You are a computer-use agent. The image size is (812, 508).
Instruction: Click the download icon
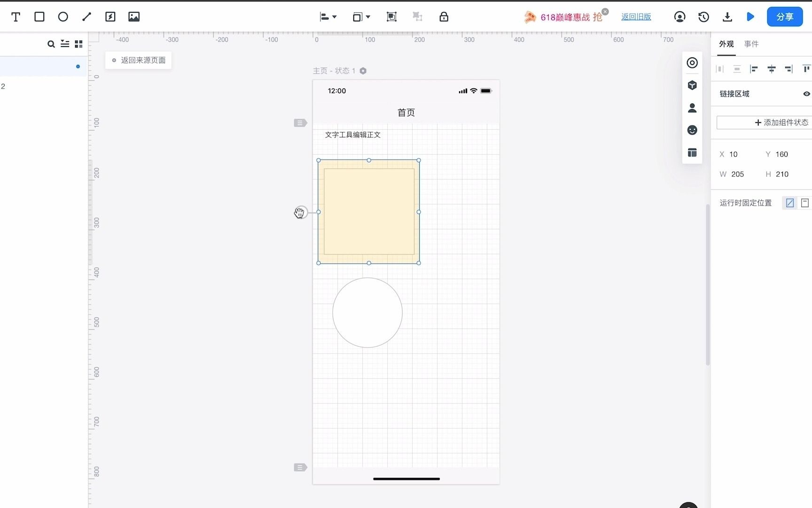point(727,17)
